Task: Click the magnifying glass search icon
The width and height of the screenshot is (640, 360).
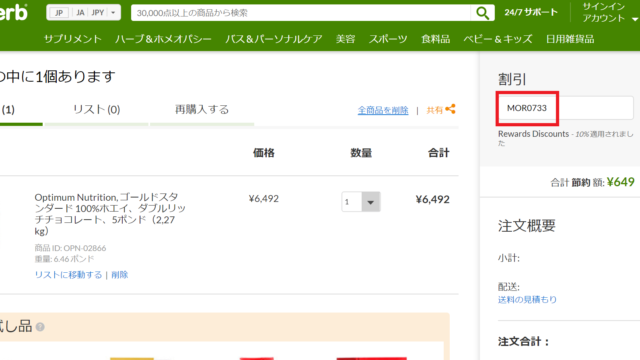Action: (x=482, y=13)
